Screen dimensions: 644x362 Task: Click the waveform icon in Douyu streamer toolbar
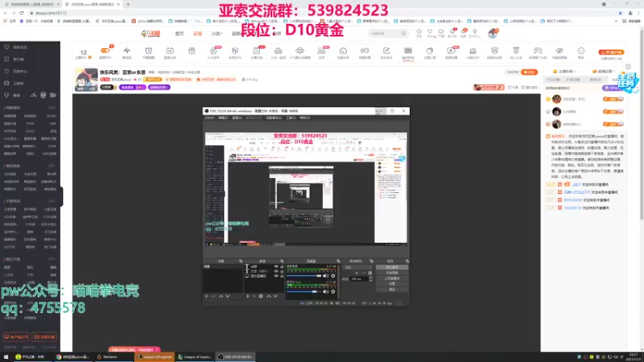coord(127,51)
